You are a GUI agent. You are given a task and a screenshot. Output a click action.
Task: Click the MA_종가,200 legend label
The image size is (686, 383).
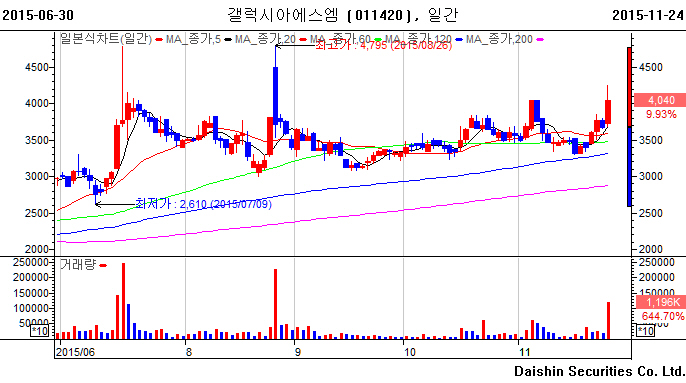[x=499, y=39]
